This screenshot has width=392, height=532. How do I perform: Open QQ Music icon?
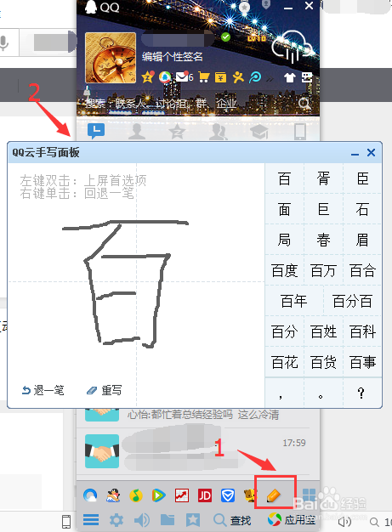tap(136, 495)
